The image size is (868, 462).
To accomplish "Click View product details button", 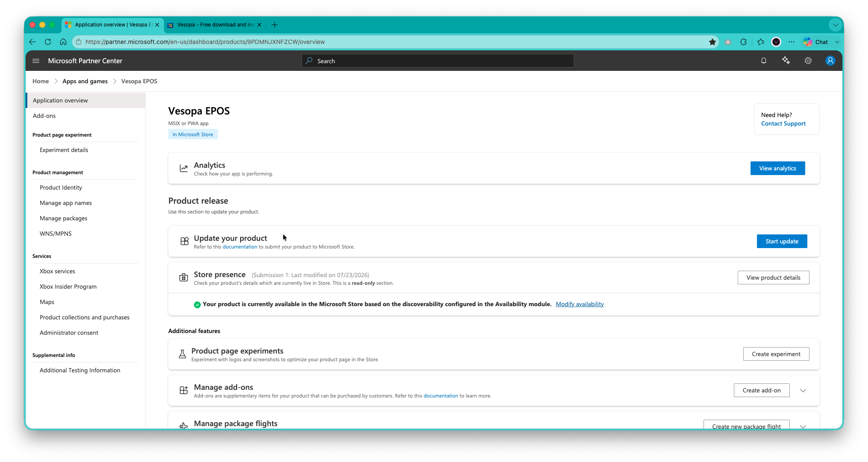I will coord(773,278).
